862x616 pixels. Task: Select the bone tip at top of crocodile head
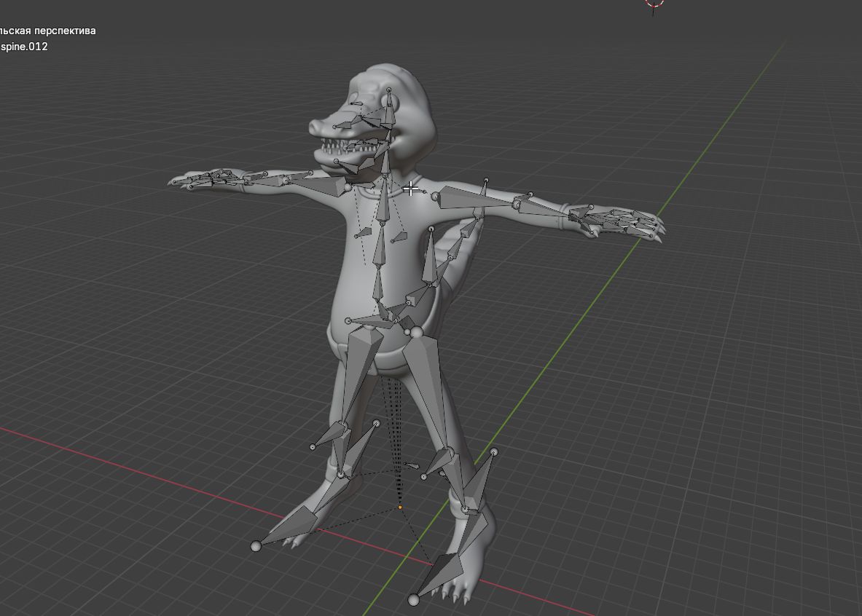389,90
